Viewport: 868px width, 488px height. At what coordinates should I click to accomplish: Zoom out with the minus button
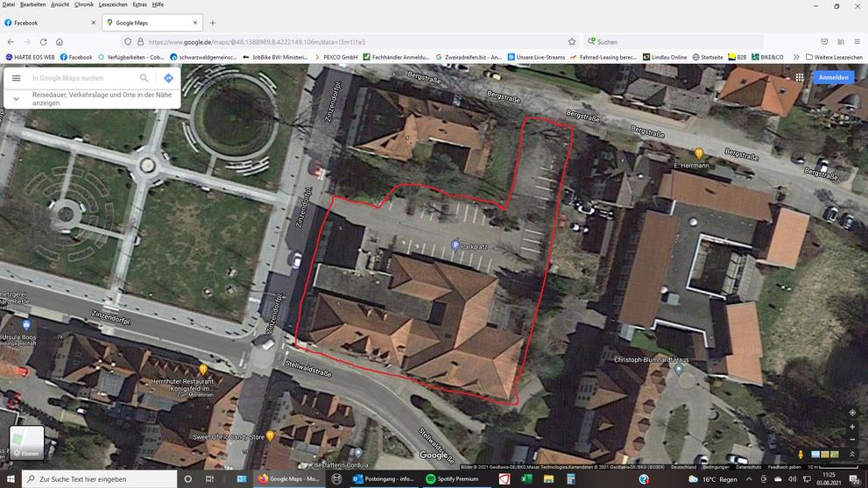852,440
